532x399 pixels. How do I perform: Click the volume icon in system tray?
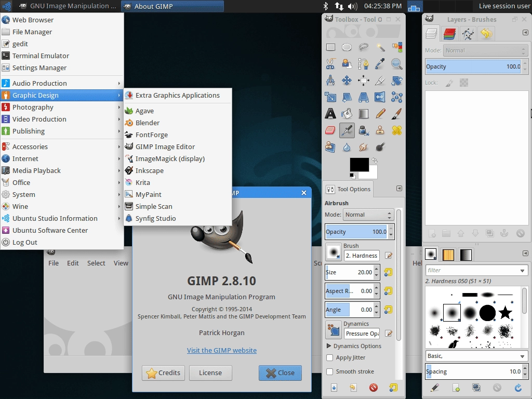[353, 6]
